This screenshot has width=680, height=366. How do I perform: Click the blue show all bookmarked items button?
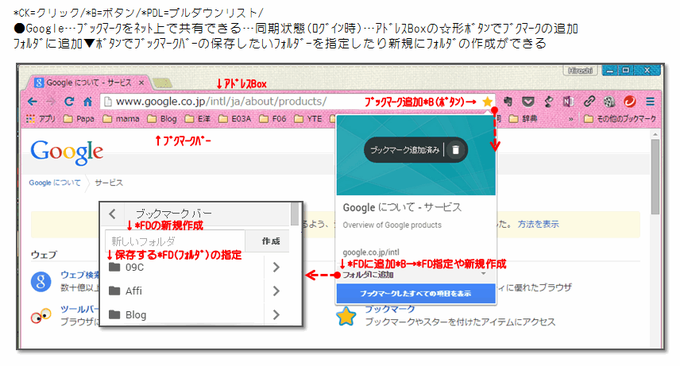[415, 294]
